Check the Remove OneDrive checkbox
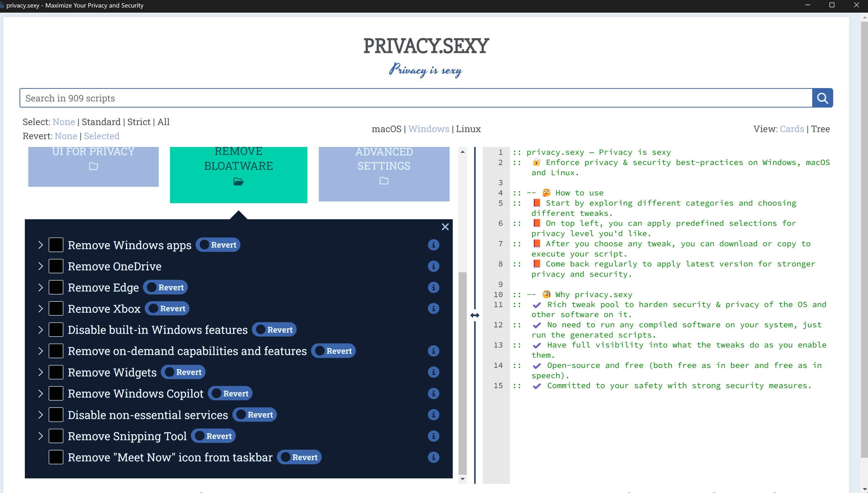Screen dimensions: 868x493 click(56, 266)
